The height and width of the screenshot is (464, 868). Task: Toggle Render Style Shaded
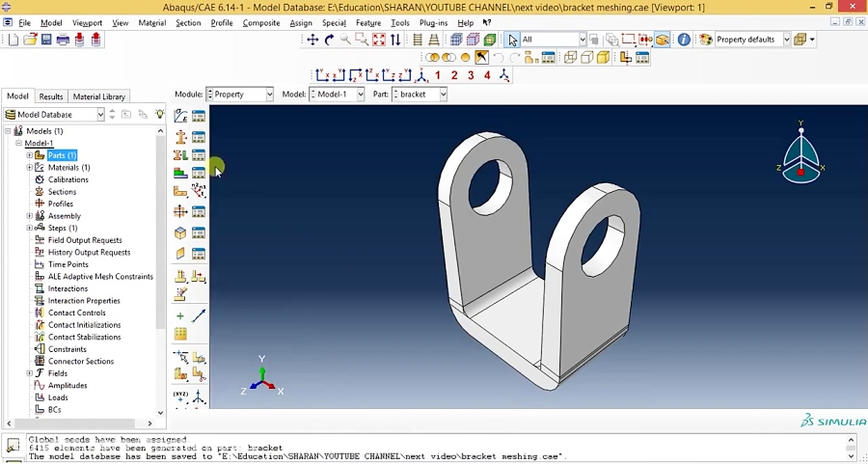point(604,58)
